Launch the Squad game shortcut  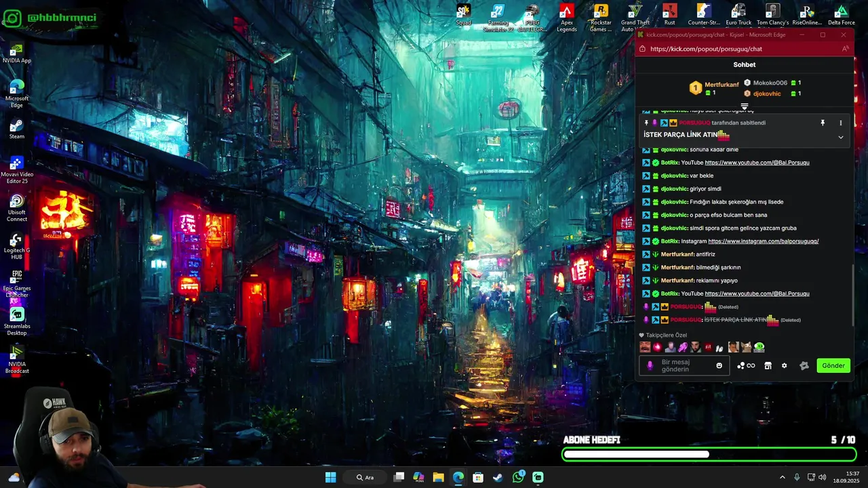464,15
